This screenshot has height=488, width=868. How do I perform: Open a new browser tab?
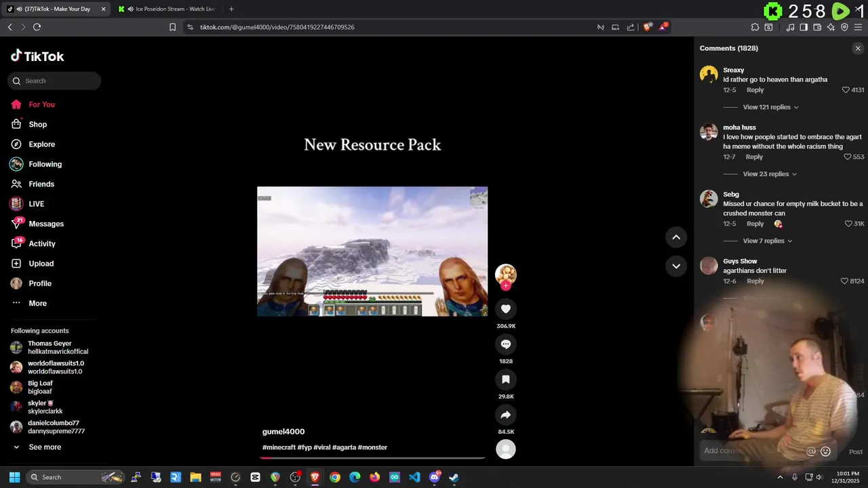pyautogui.click(x=231, y=9)
